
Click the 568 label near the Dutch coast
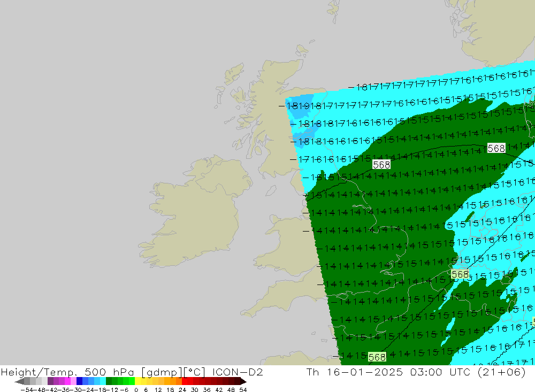tap(460, 274)
